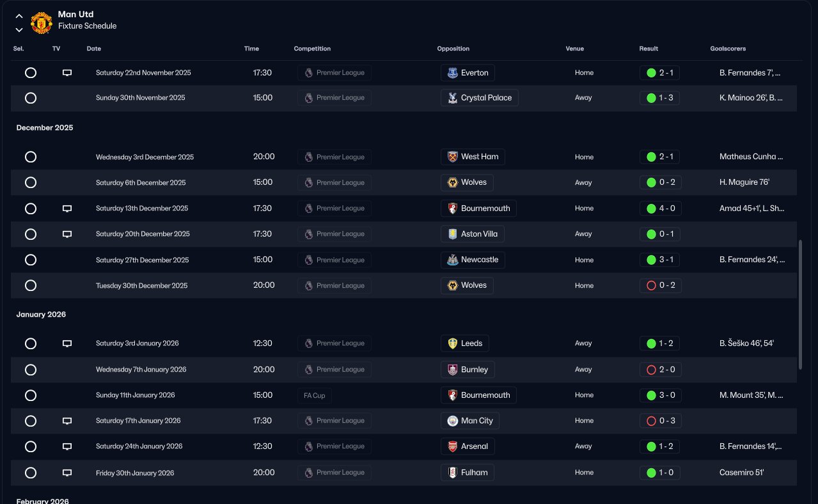Click the Fulham club badge
The image size is (818, 504).
coord(452,473)
